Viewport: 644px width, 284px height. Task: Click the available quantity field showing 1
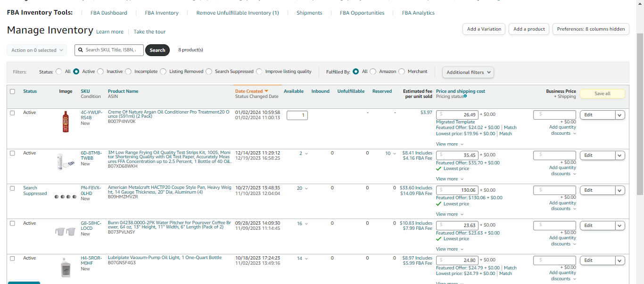pos(297,115)
